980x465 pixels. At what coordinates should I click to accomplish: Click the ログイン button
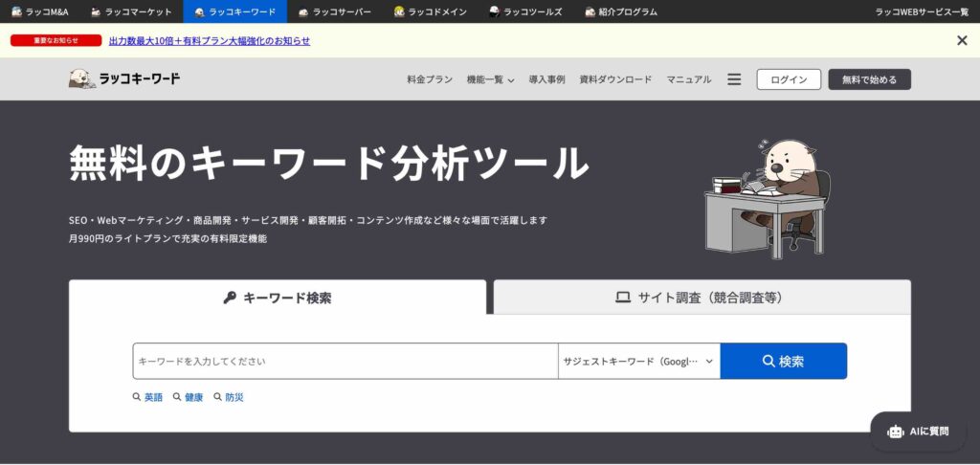pyautogui.click(x=789, y=79)
